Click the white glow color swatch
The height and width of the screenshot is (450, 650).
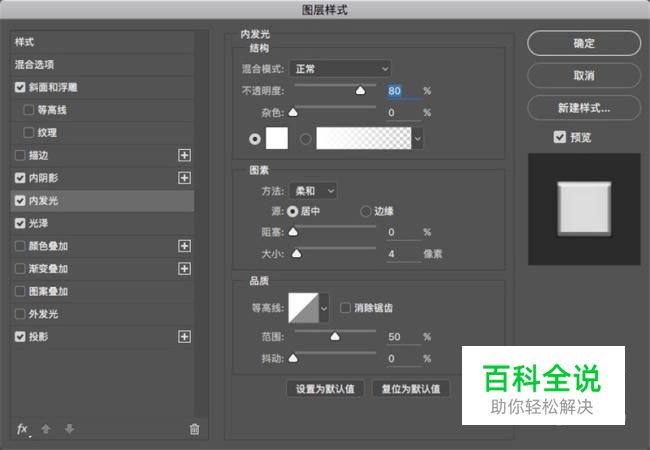coord(276,138)
